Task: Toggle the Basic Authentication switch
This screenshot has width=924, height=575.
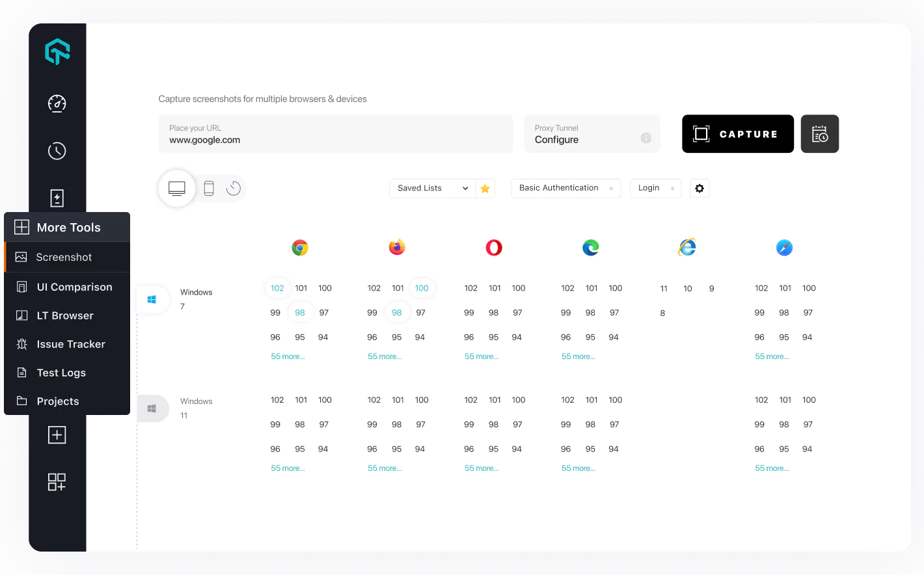Action: (x=611, y=189)
